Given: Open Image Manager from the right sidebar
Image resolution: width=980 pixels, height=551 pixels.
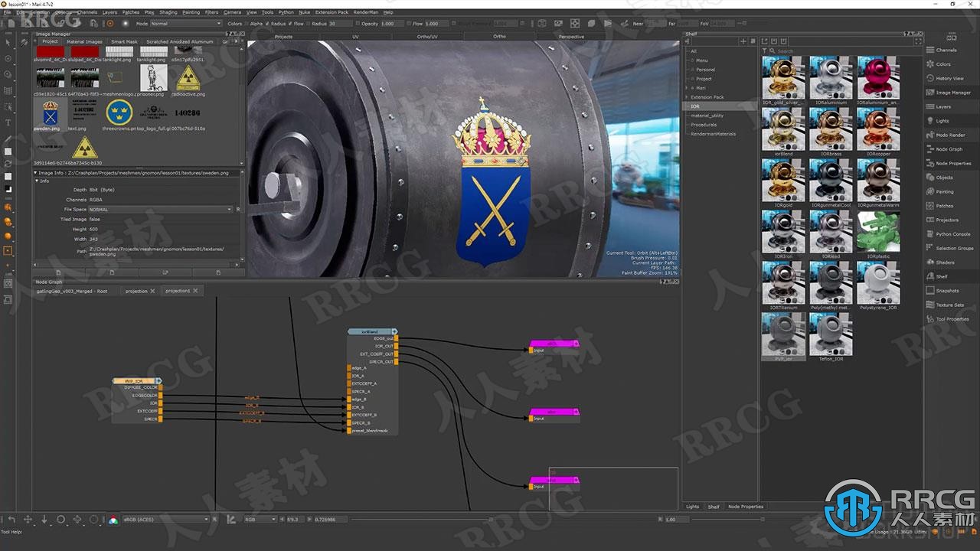Looking at the screenshot, I should [953, 93].
